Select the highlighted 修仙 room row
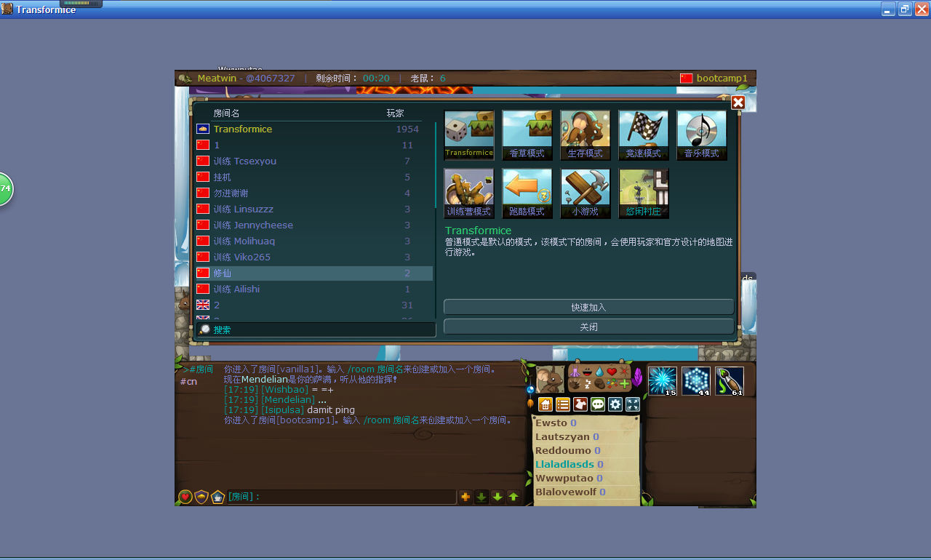This screenshot has width=931, height=560. click(x=314, y=273)
